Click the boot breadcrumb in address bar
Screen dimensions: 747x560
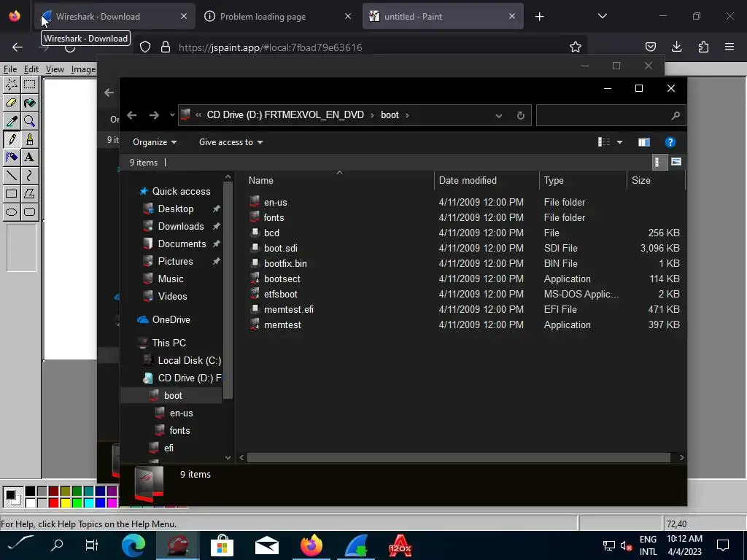(390, 115)
